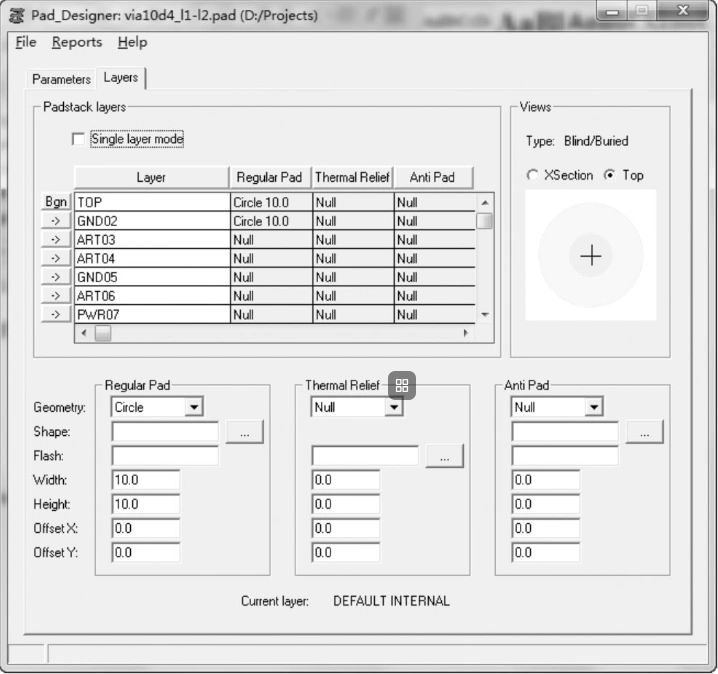The image size is (718, 674).
Task: Select the TOP layer cell
Action: coord(152,202)
